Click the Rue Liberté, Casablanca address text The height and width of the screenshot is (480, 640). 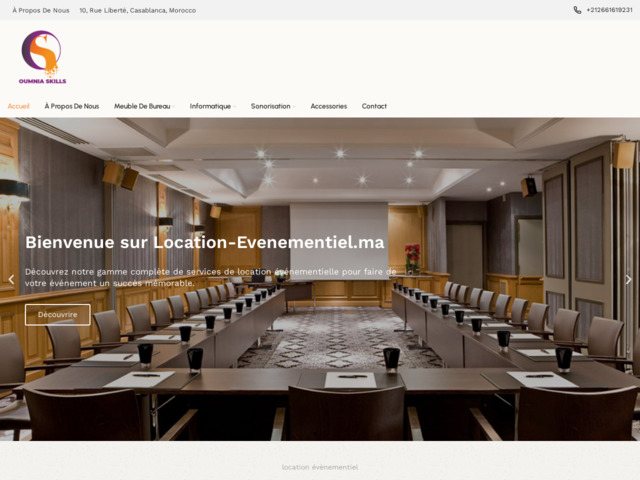[x=137, y=10]
